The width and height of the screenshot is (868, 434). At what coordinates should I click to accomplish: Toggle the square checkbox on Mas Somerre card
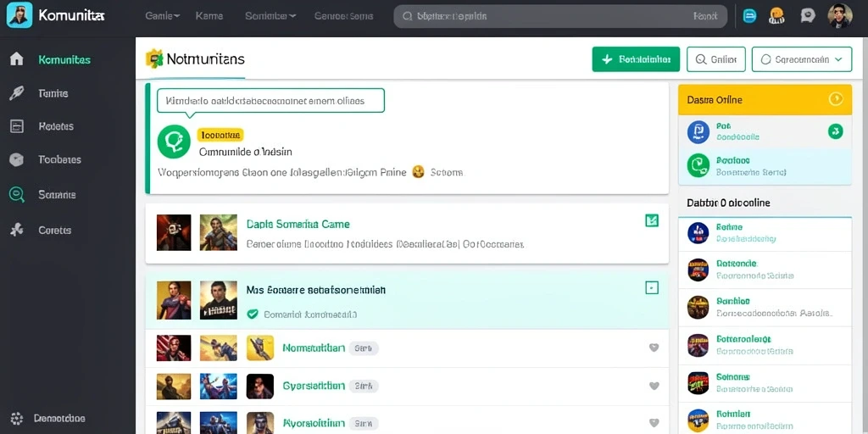(x=652, y=287)
